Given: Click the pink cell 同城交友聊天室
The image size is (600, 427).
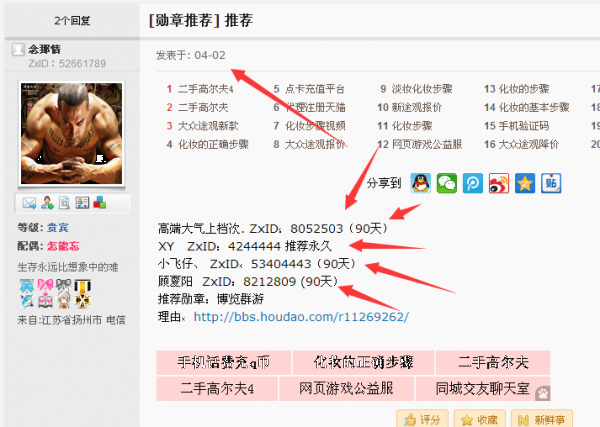Looking at the screenshot, I should 483,389.
